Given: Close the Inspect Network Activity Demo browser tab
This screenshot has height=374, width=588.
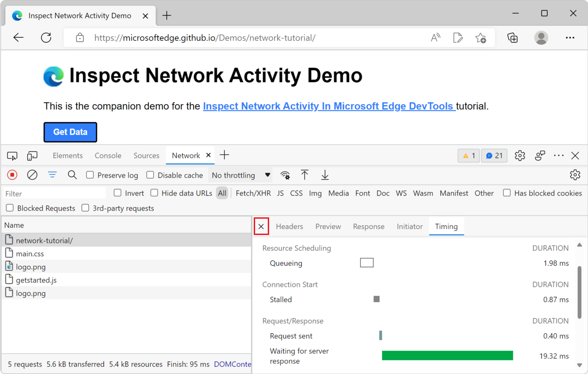Looking at the screenshot, I should tap(146, 15).
